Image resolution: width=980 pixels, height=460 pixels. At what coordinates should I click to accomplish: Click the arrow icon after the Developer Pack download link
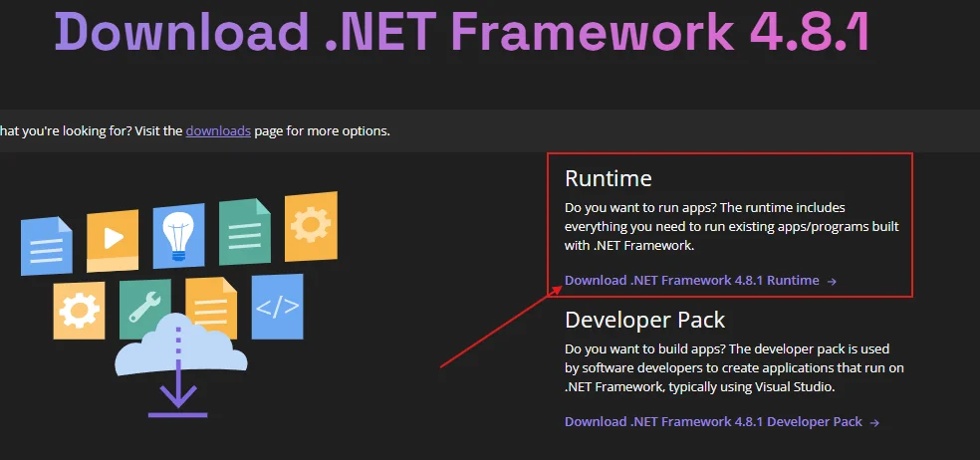click(875, 422)
